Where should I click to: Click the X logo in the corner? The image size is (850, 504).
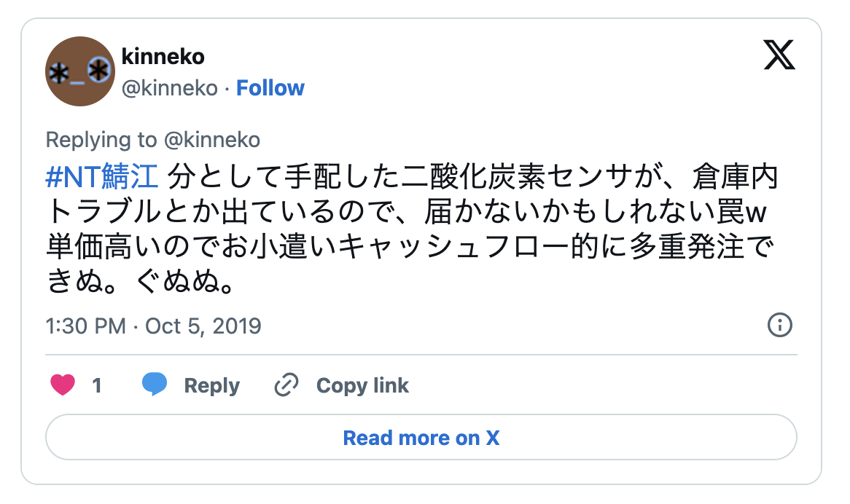(x=779, y=55)
